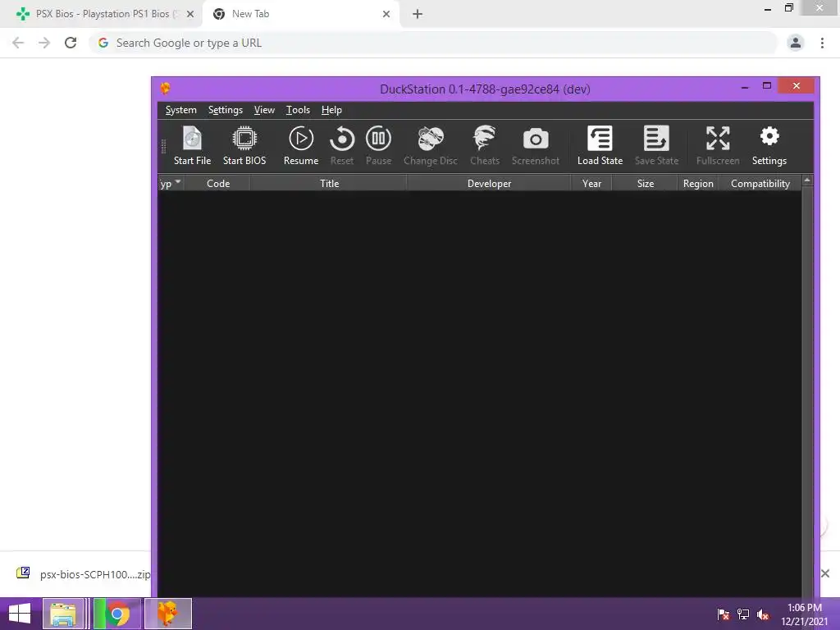Open the Settings menu in menu bar
Image resolution: width=840 pixels, height=630 pixels.
[225, 110]
